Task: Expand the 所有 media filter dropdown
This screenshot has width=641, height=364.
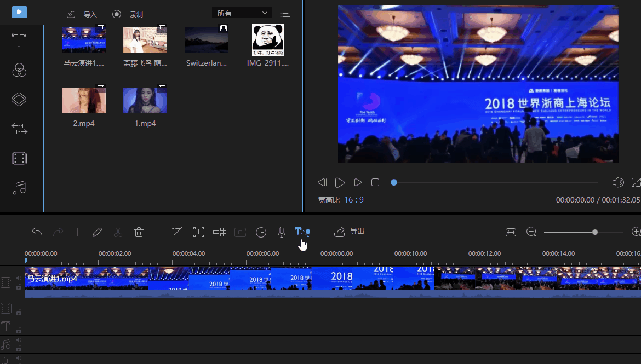Action: (x=242, y=13)
